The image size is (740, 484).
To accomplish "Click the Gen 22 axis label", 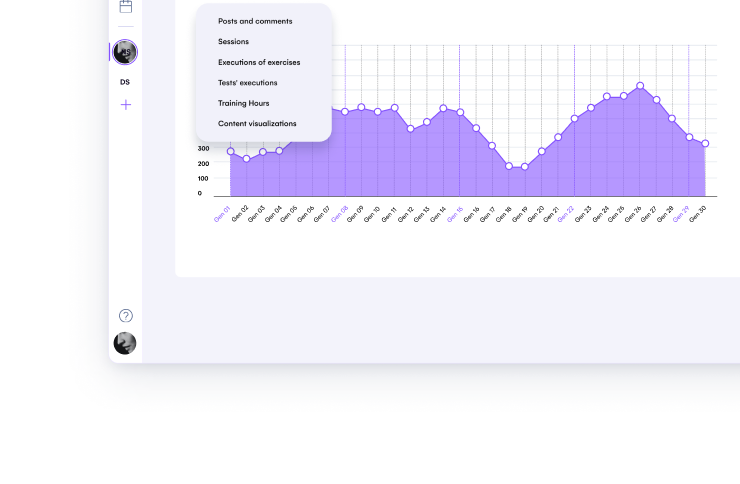I will (x=565, y=214).
